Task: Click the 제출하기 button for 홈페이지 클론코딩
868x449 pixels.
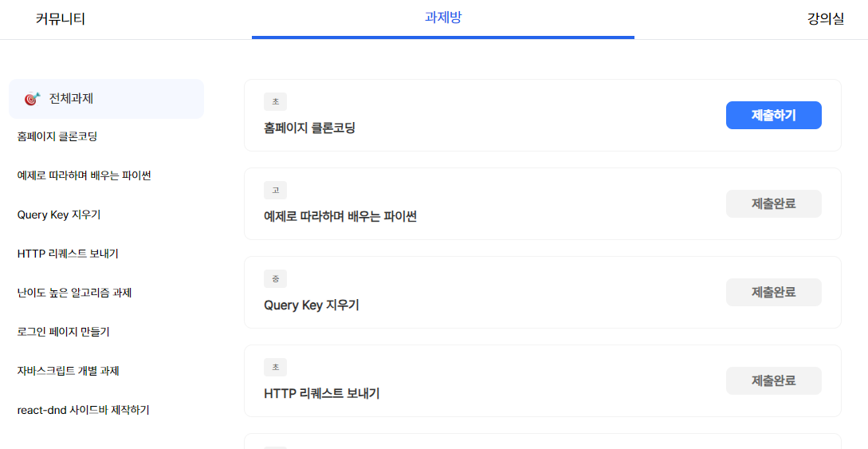Action: (774, 115)
